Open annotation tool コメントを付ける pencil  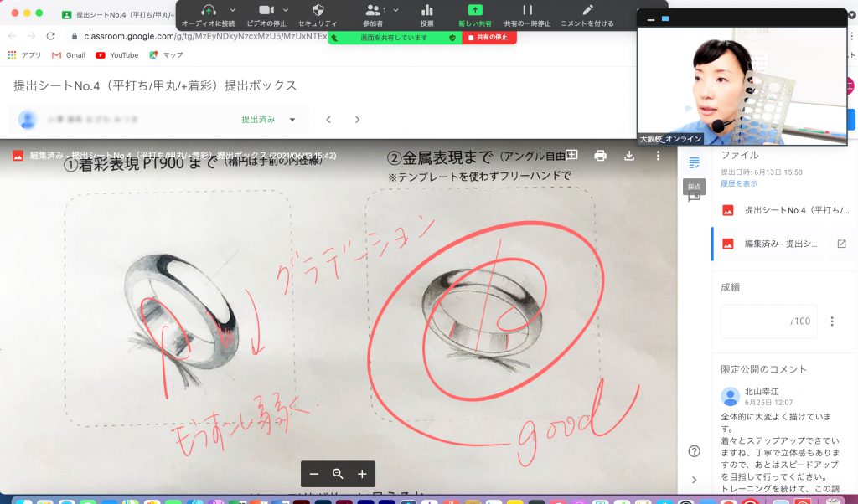tap(587, 10)
